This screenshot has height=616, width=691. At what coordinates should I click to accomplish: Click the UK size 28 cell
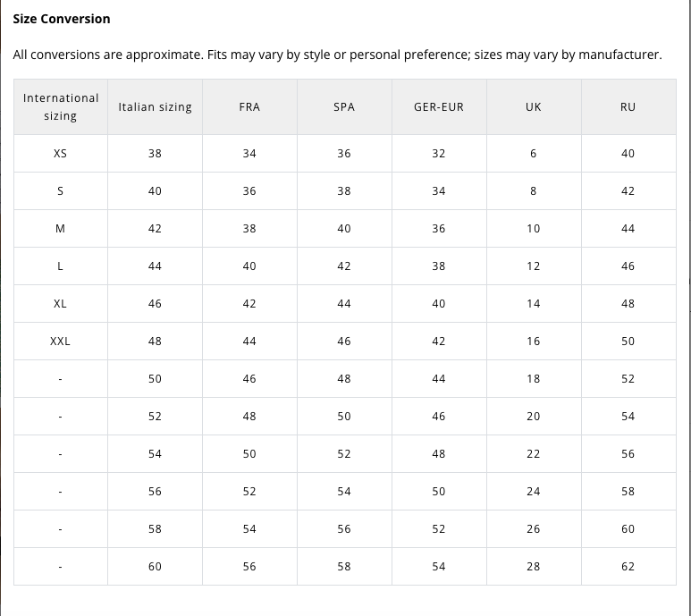click(x=533, y=567)
